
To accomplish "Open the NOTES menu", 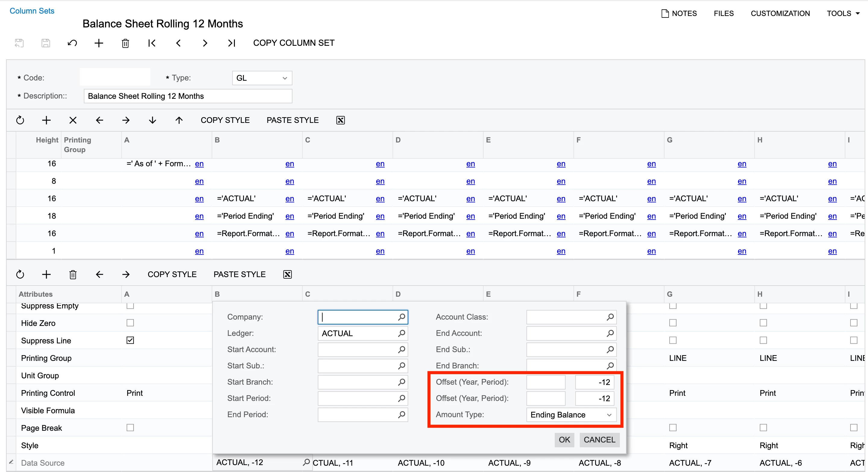I will 679,14.
